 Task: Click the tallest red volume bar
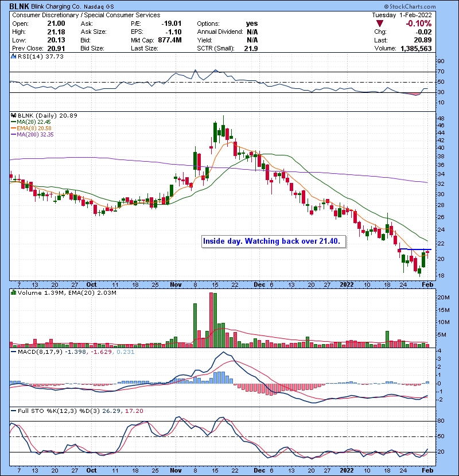pos(211,320)
